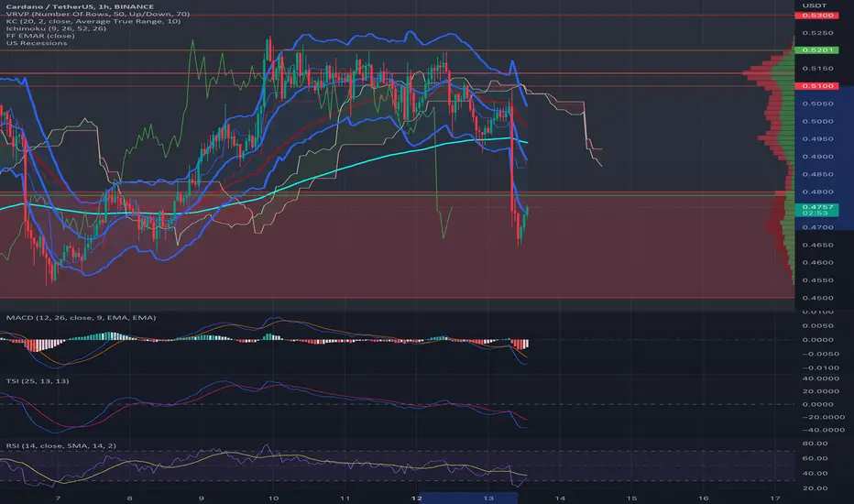Click 60.00 on the RSI scale
854x504 pixels.
tap(815, 459)
